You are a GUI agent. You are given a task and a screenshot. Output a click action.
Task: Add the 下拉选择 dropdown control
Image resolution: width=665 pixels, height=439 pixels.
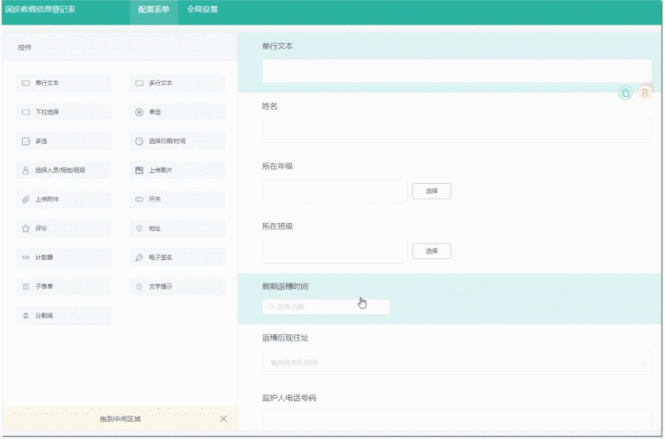(x=62, y=112)
